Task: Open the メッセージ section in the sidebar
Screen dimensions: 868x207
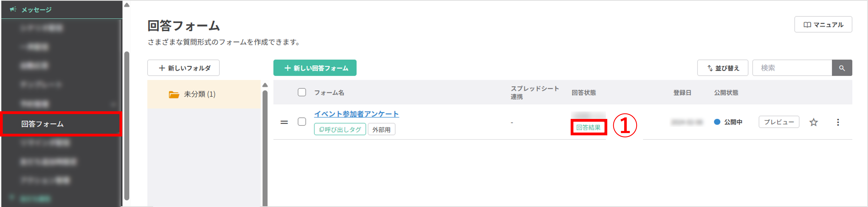Action: (36, 9)
